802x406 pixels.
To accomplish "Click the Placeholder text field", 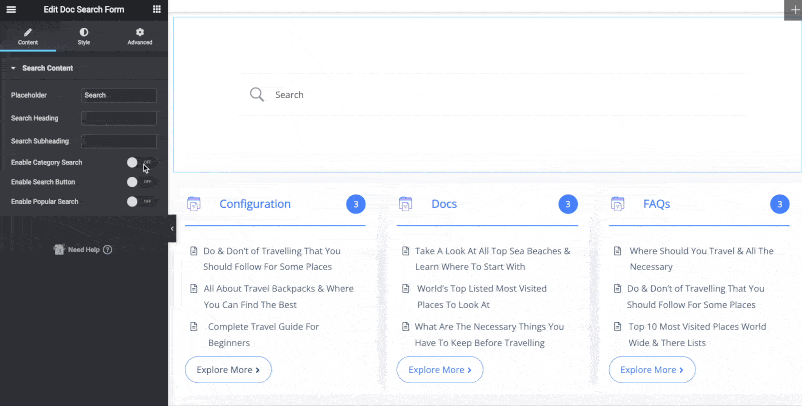I will tap(119, 96).
